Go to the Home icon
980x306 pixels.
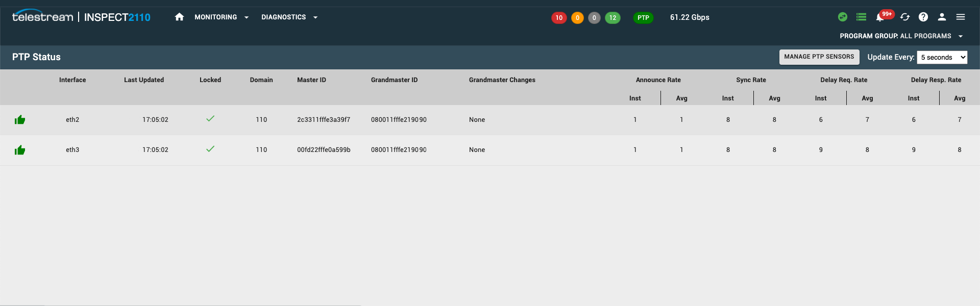(x=179, y=17)
